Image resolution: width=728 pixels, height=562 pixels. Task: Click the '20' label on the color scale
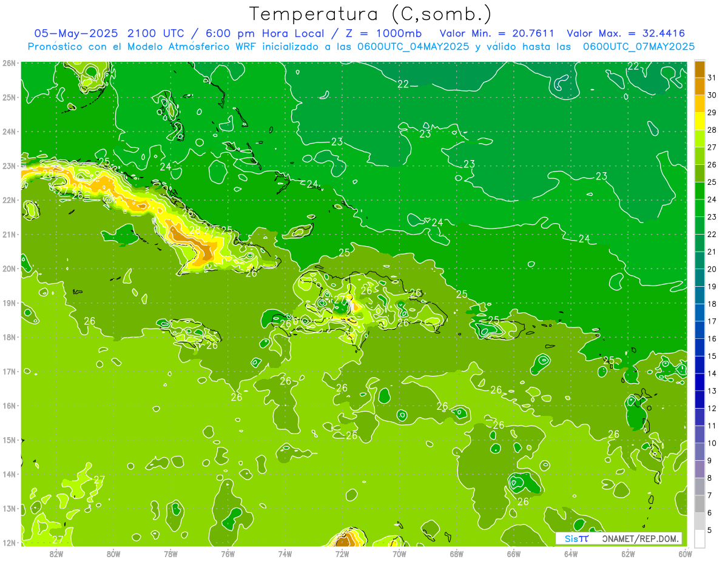(x=712, y=269)
